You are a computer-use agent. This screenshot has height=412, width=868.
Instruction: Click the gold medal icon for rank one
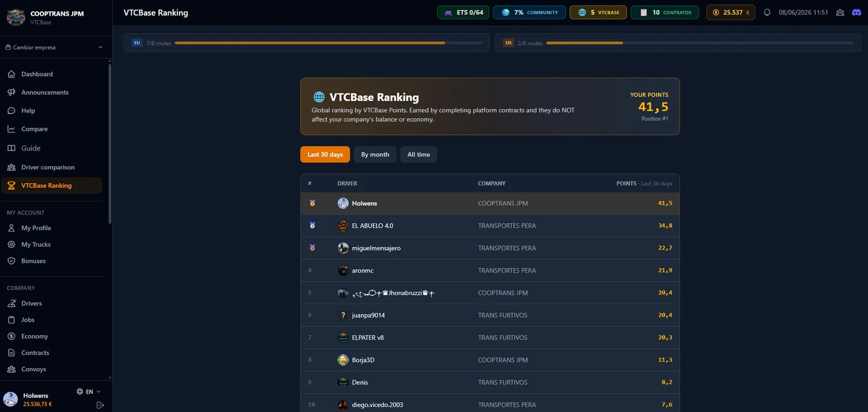(312, 203)
